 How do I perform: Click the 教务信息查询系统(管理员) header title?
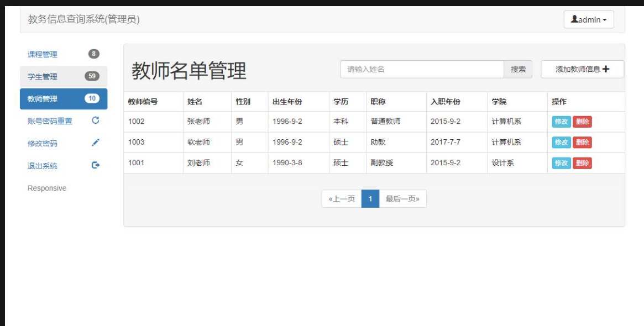(84, 19)
